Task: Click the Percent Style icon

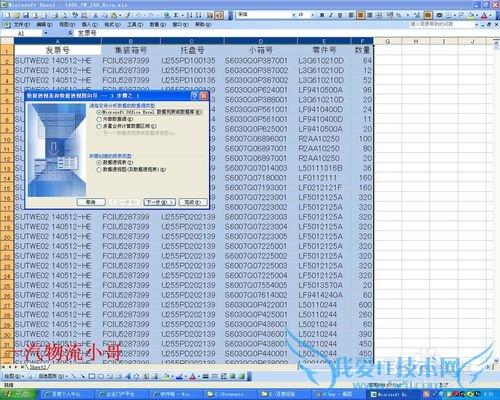Action: click(398, 15)
